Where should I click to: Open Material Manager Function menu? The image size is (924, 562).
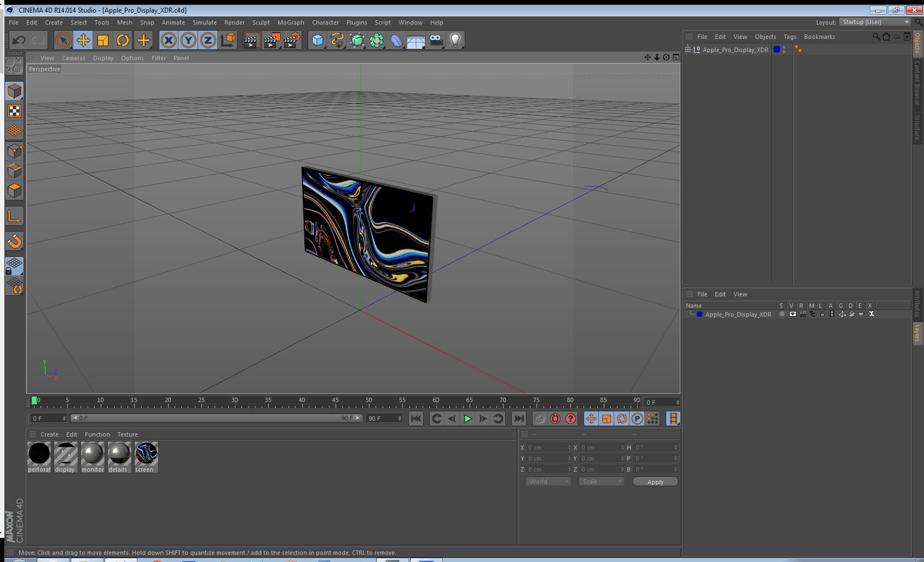tap(97, 434)
